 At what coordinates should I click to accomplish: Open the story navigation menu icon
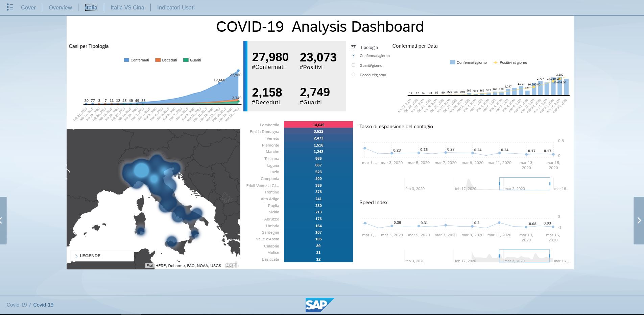tap(10, 7)
